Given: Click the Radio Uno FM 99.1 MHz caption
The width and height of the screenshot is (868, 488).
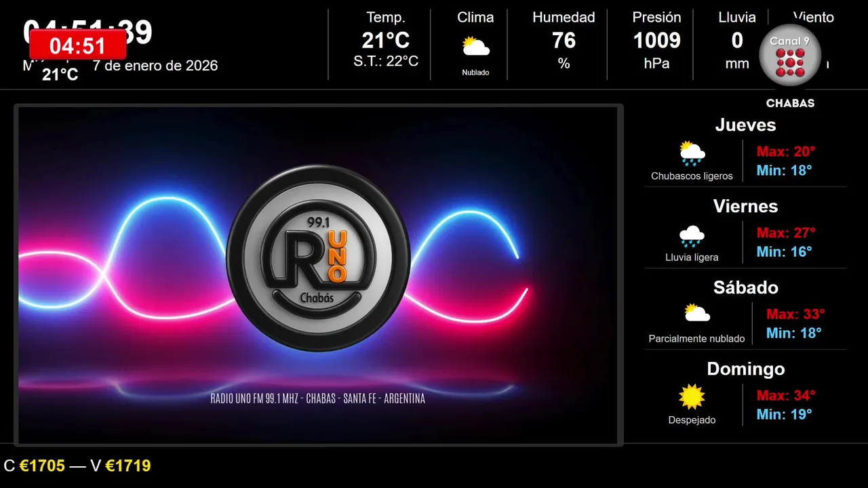Looking at the screenshot, I should [318, 399].
